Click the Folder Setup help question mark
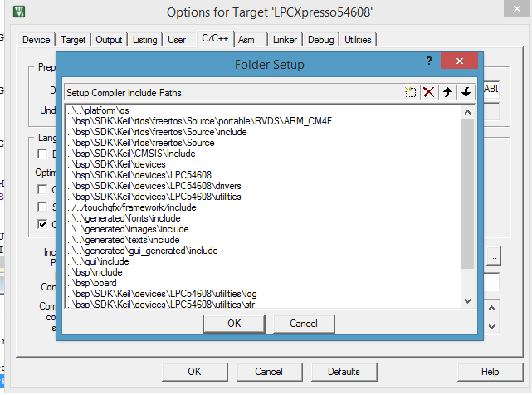Screen dimensions: 532x395 click(429, 61)
